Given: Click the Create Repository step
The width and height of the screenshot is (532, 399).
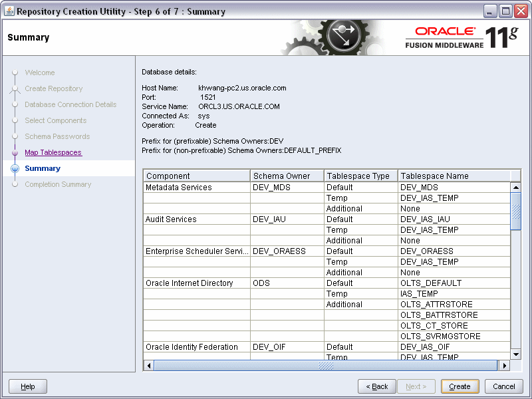Looking at the screenshot, I should pos(54,88).
